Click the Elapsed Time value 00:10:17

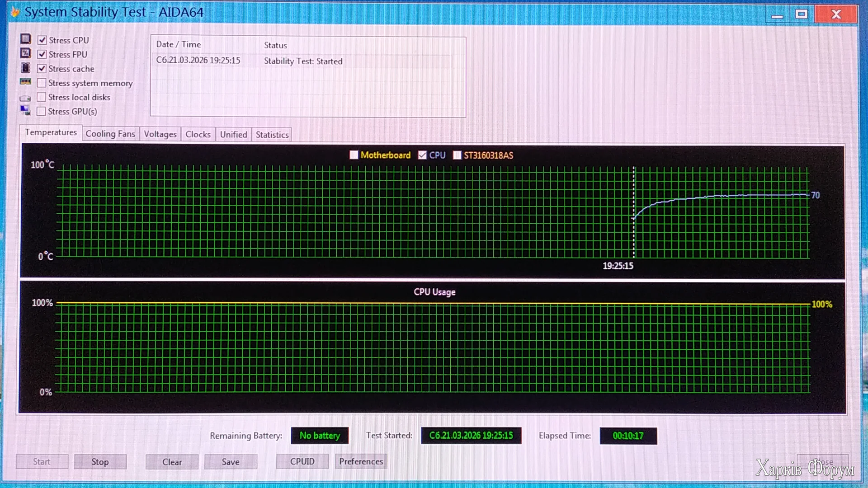(628, 436)
